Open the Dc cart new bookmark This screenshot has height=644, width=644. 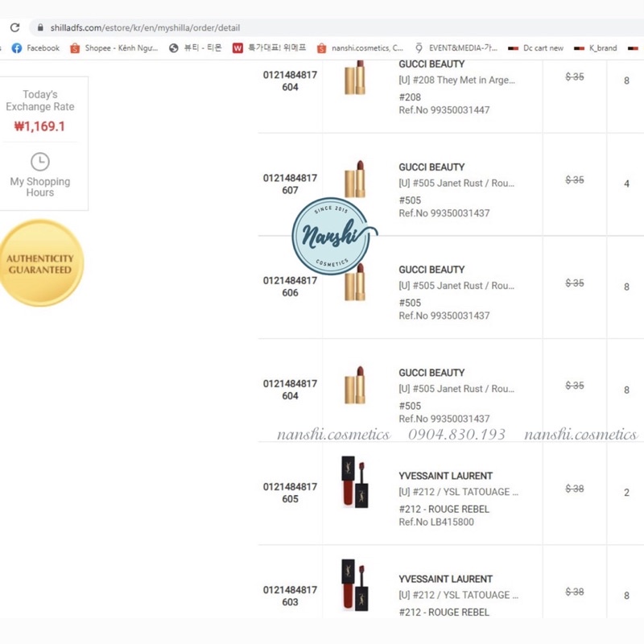[x=535, y=48]
